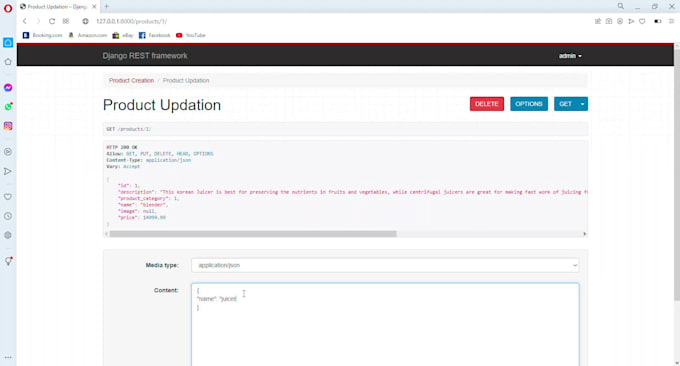
Task: Click the "description" JSON line
Action: point(353,192)
